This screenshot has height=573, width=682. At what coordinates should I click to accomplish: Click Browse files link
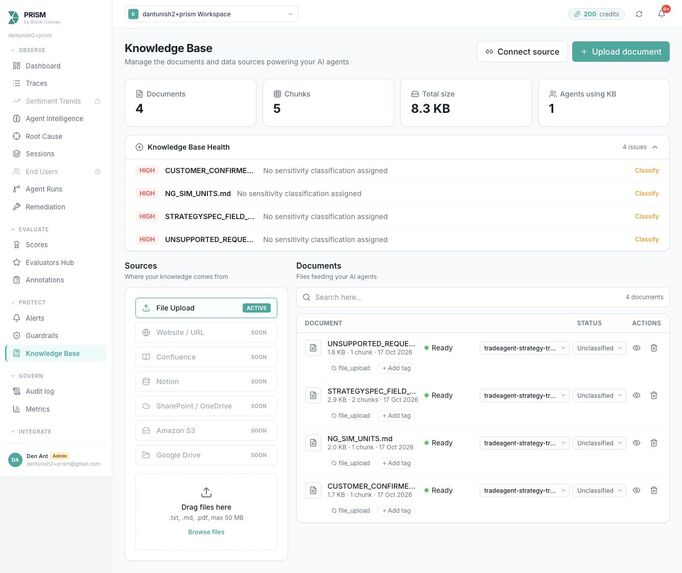tap(206, 532)
